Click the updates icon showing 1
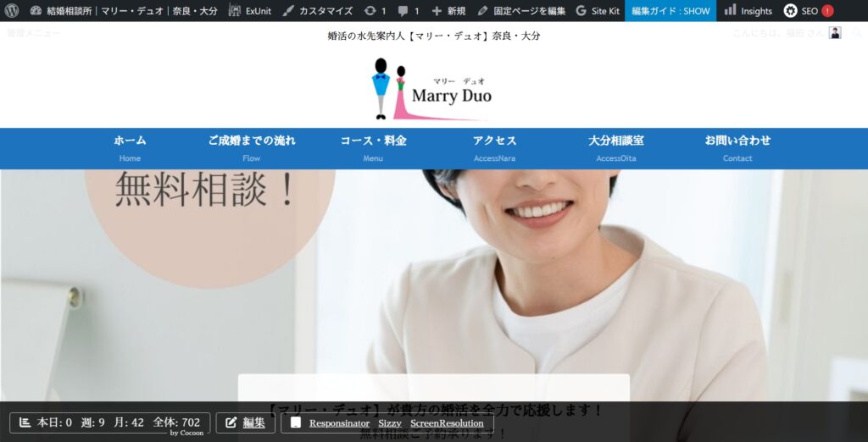Viewport: 868px width, 442px height. click(375, 11)
